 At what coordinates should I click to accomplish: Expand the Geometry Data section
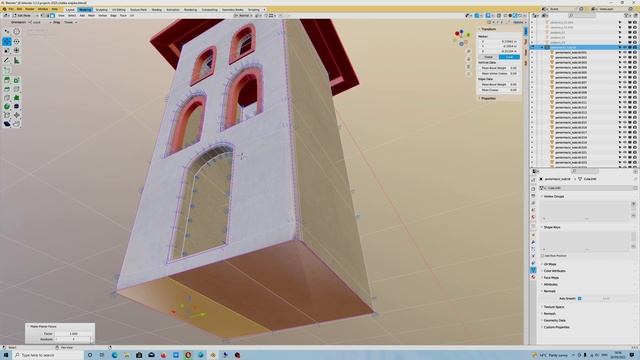tap(554, 320)
